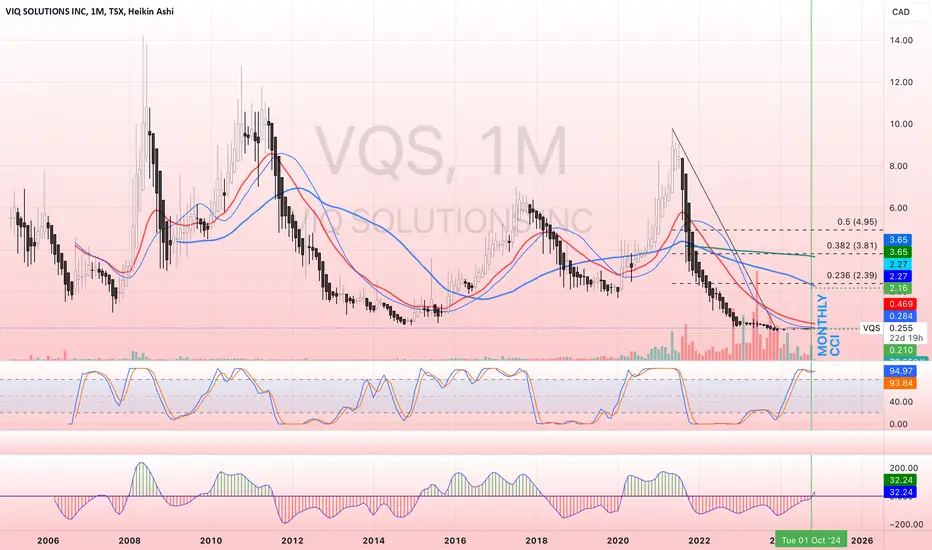Image resolution: width=932 pixels, height=550 pixels.
Task: Click the 2006 time axis label
Action: [x=48, y=540]
